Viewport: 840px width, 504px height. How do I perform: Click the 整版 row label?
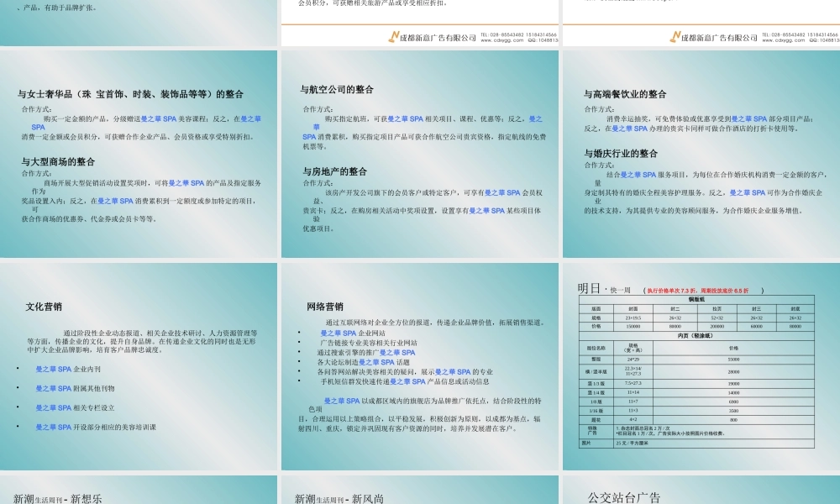tap(596, 360)
